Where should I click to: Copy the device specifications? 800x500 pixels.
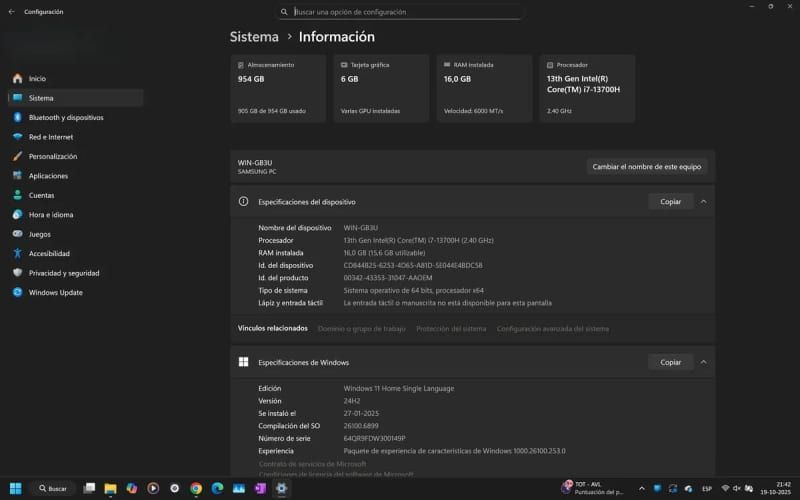tap(670, 202)
